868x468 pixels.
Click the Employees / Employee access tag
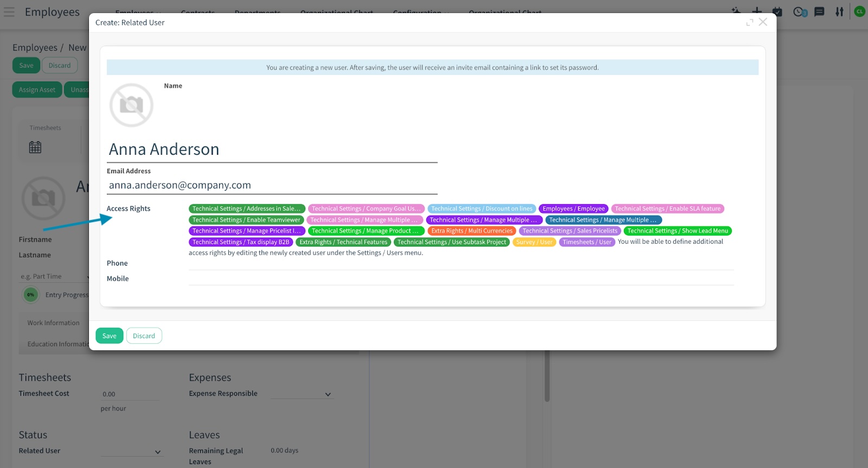pos(573,208)
